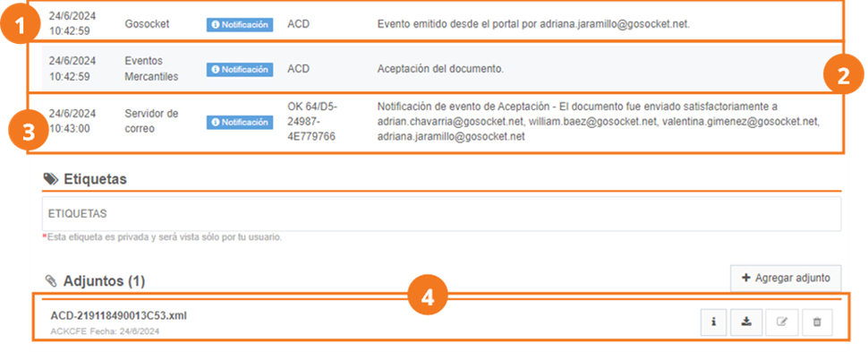
Task: Click the Gosocket source text
Action: click(x=148, y=24)
